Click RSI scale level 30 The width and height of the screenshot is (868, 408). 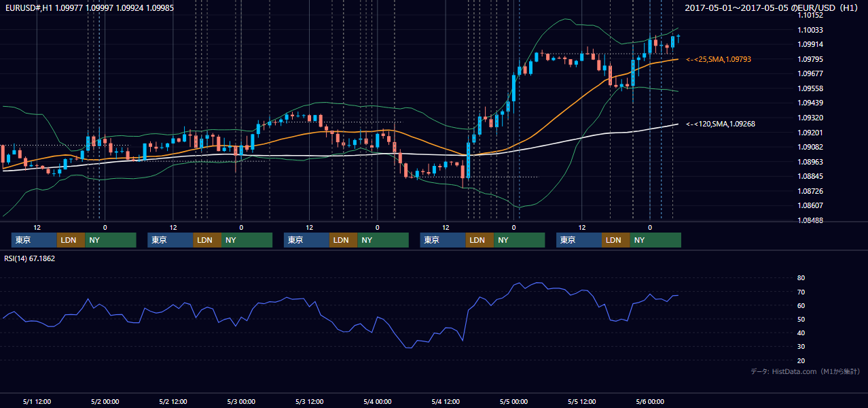click(801, 346)
